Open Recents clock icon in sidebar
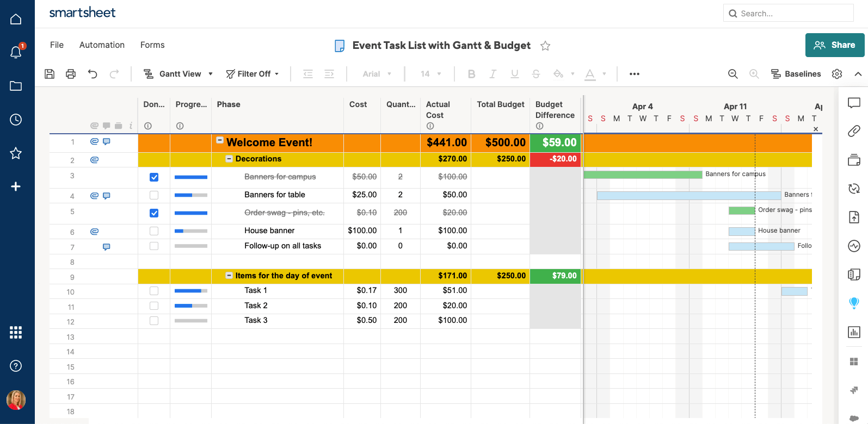 click(x=16, y=120)
